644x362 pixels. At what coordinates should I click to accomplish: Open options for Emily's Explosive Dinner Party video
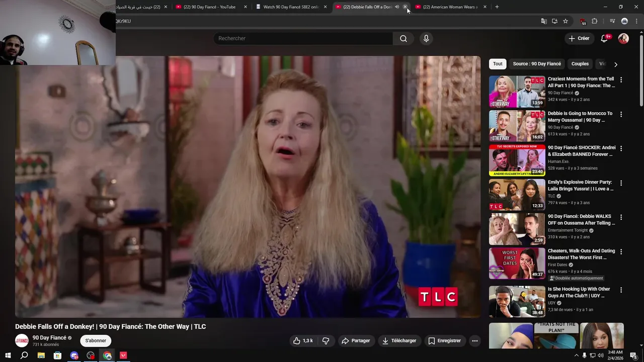(x=621, y=183)
